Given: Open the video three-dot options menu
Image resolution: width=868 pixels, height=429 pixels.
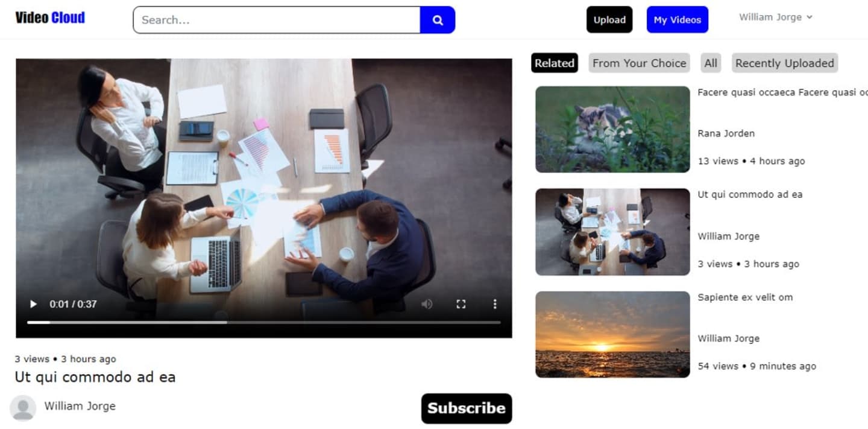Looking at the screenshot, I should pyautogui.click(x=495, y=304).
